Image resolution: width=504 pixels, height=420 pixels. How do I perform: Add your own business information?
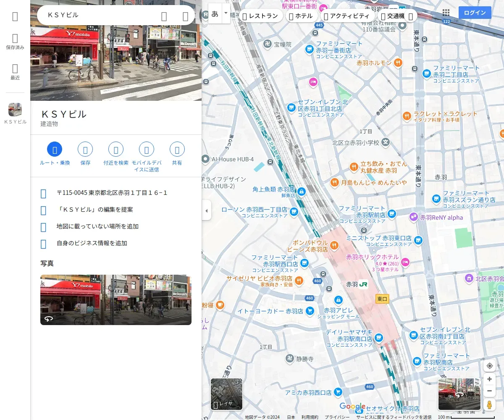pos(116,243)
